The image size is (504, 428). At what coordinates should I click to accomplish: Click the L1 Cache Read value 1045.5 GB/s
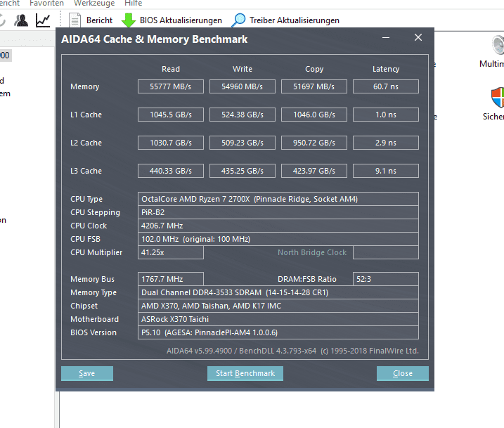click(171, 115)
